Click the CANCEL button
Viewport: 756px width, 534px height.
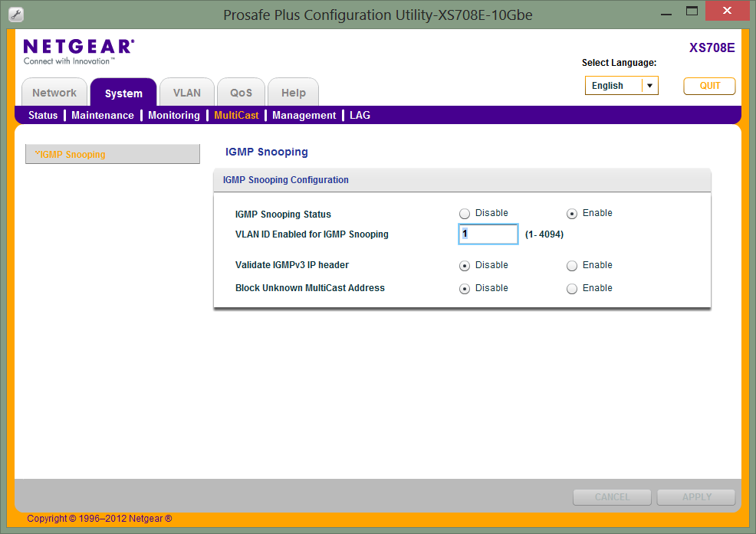tap(613, 497)
